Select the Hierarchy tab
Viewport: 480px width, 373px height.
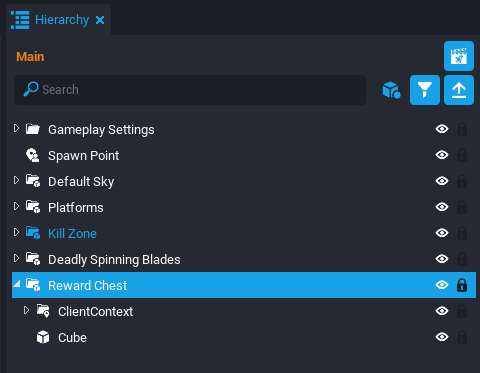click(x=62, y=20)
